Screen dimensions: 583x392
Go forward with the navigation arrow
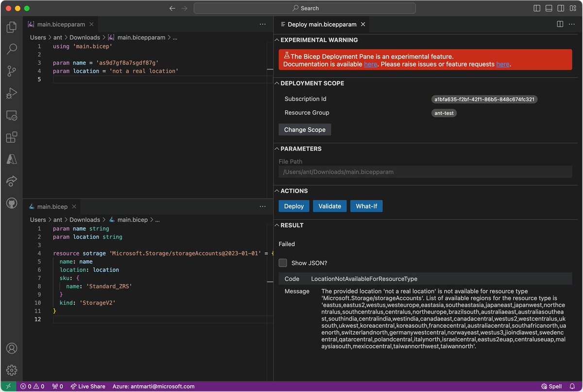[185, 8]
